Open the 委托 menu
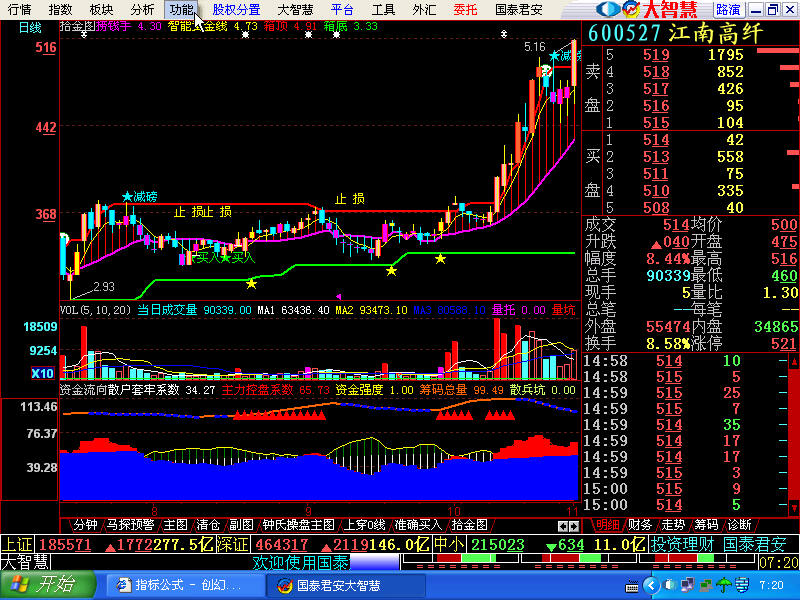 (x=465, y=9)
